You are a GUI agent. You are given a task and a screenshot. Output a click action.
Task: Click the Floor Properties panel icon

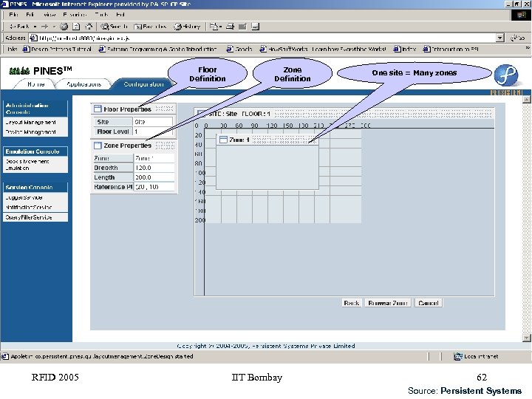(x=98, y=109)
